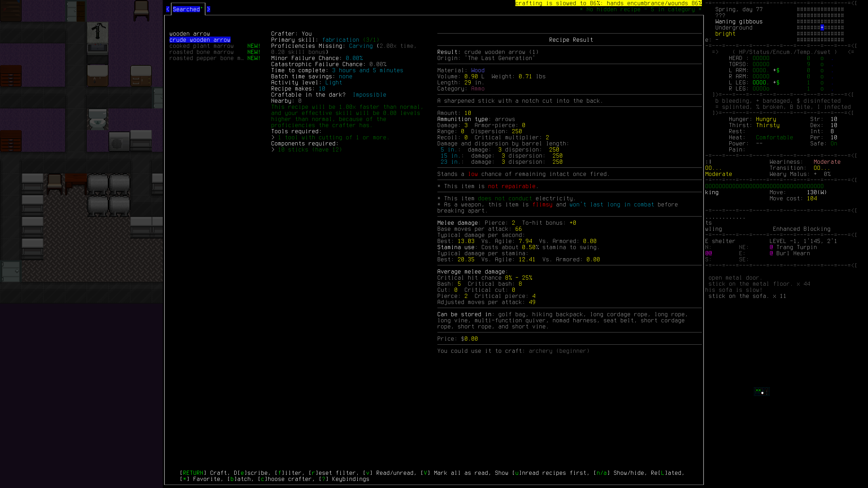868x488 pixels.
Task: Click the toilet tile on the map
Action: coord(98,119)
